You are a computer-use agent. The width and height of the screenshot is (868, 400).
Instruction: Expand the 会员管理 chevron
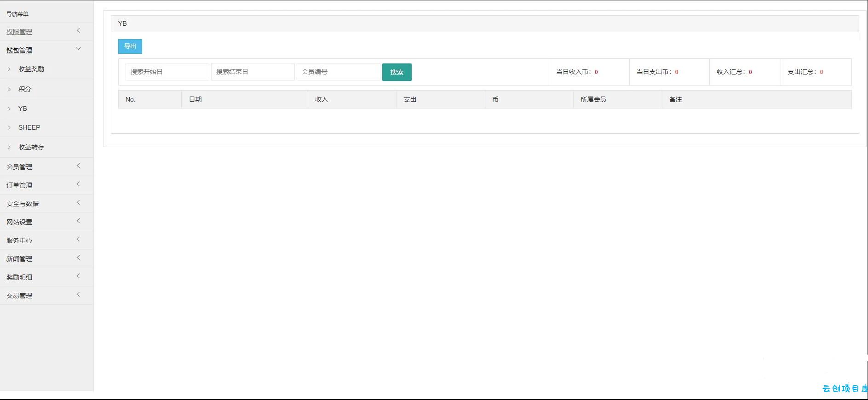click(78, 166)
